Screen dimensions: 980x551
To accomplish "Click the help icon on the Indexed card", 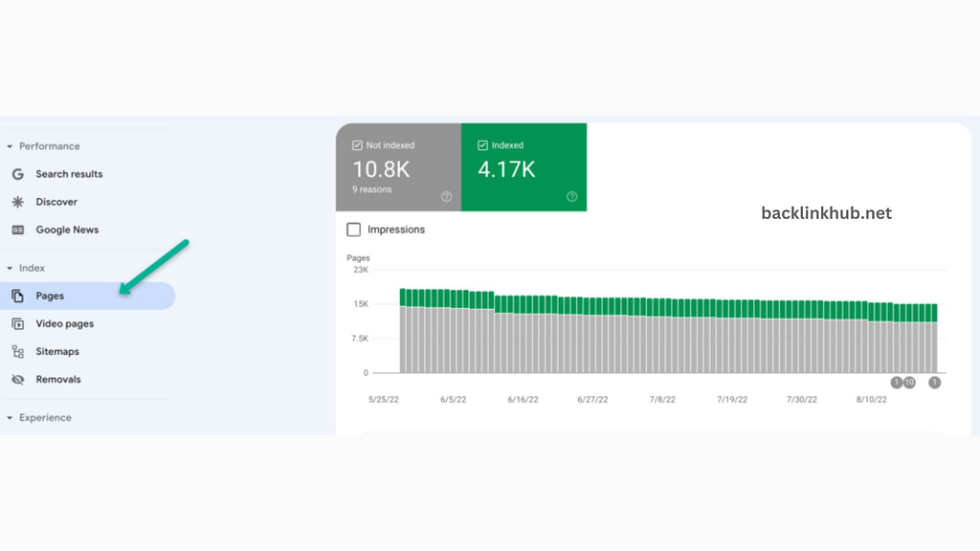I will pyautogui.click(x=571, y=196).
